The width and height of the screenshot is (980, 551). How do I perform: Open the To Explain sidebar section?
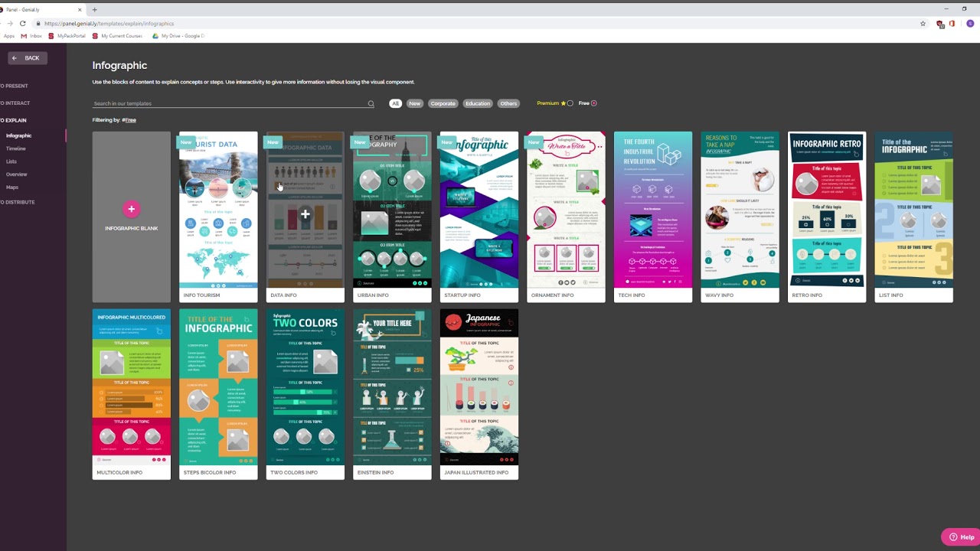[13, 120]
